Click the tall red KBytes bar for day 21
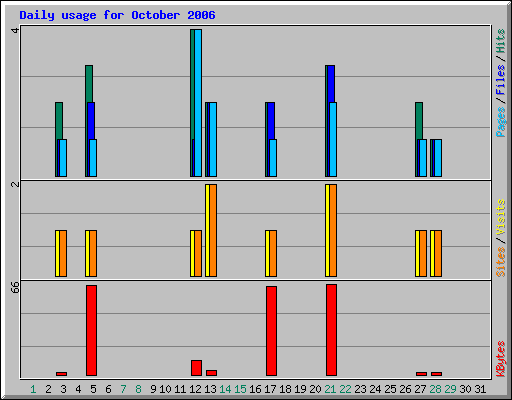 pos(331,330)
